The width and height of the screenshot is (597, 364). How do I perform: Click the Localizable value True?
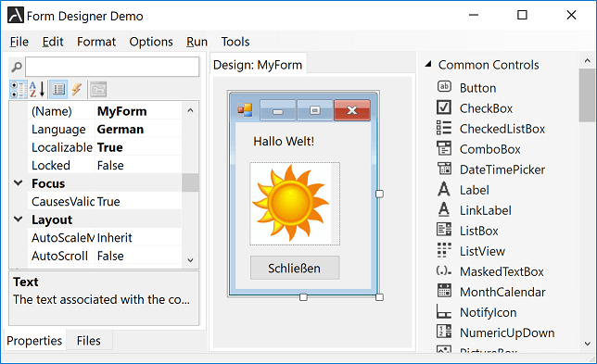click(x=110, y=147)
